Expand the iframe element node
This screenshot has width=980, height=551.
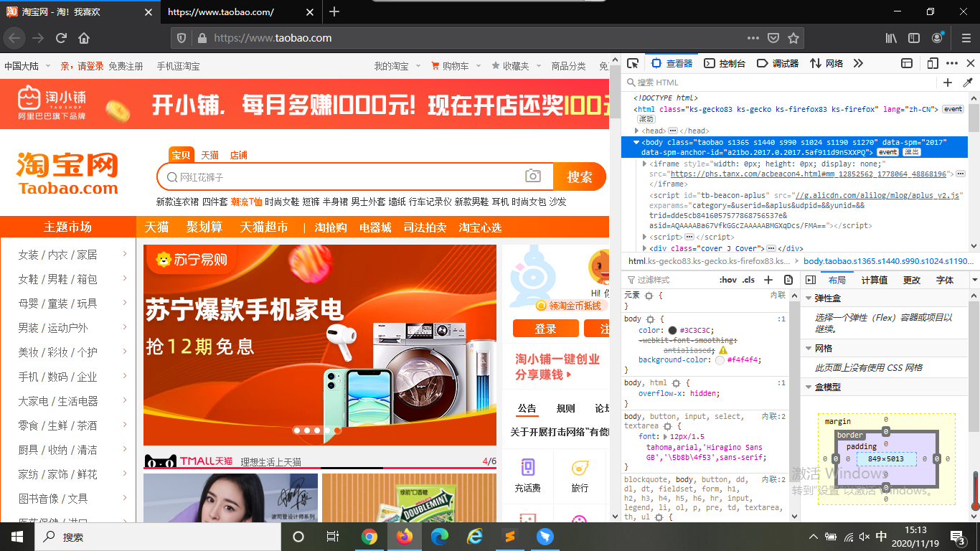(x=645, y=164)
